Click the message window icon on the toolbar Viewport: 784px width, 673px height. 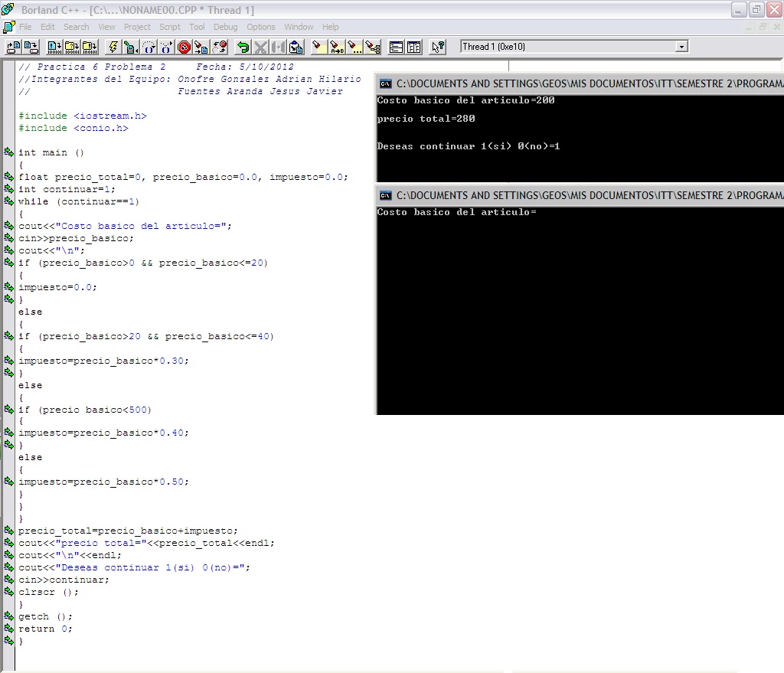pyautogui.click(x=394, y=47)
